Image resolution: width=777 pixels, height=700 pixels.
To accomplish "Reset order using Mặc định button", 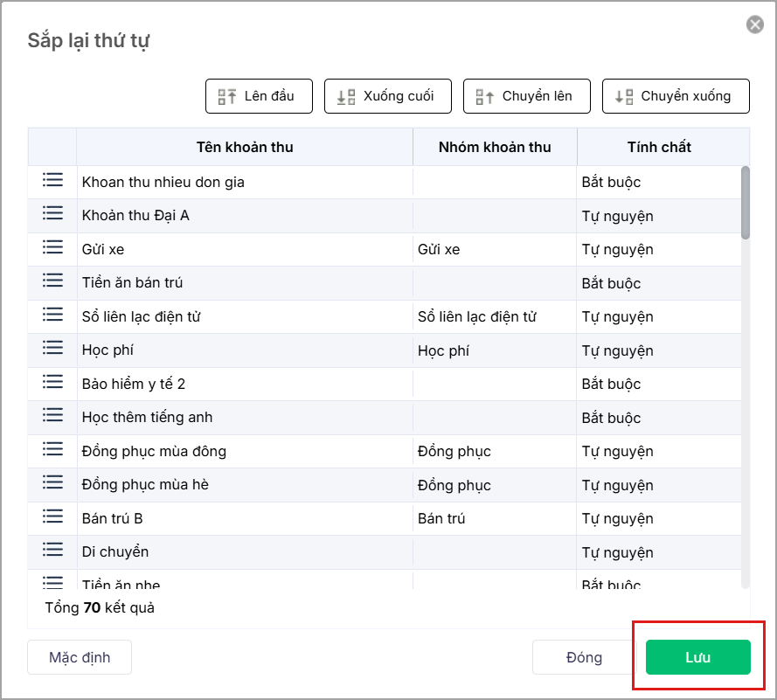I will 80,657.
